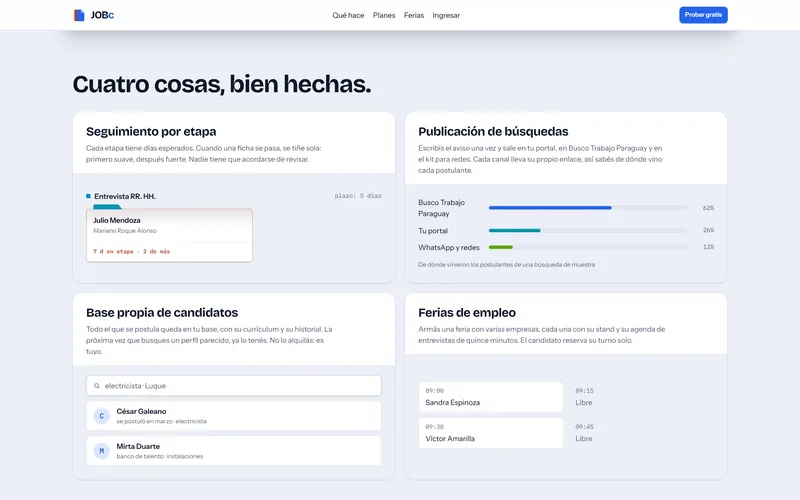Open the Ferias nav link

pos(414,15)
